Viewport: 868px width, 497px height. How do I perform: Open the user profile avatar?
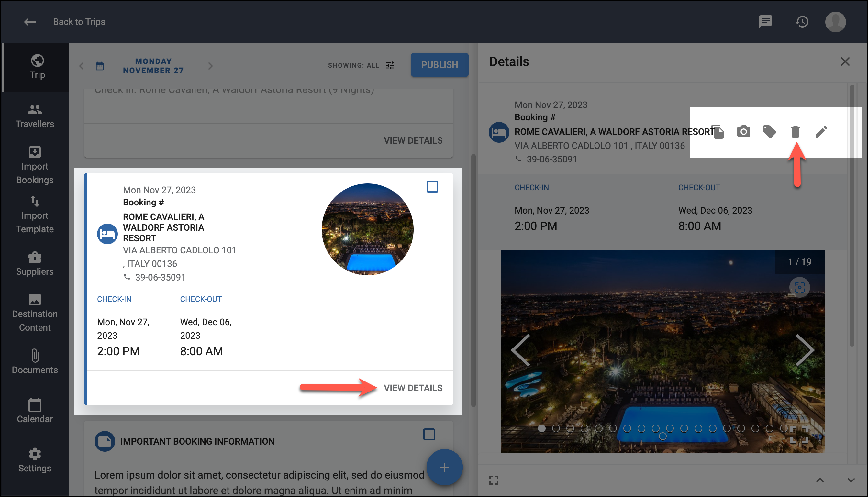835,22
